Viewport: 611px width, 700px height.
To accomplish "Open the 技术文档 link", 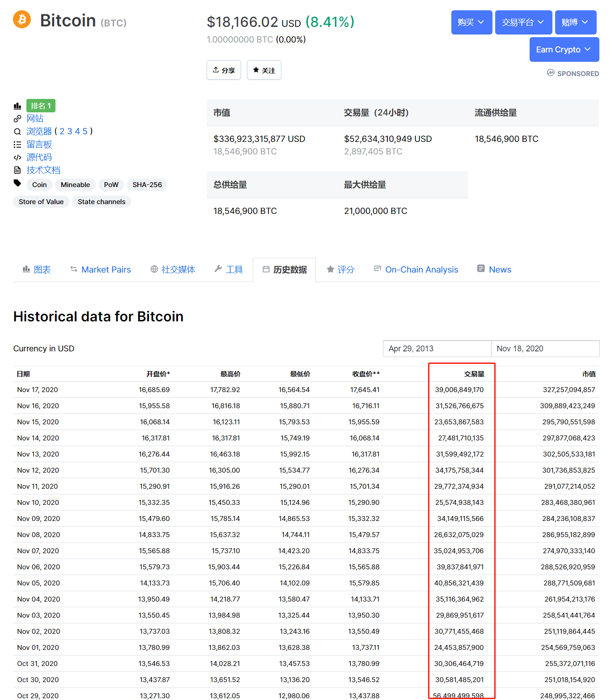I will (x=43, y=170).
